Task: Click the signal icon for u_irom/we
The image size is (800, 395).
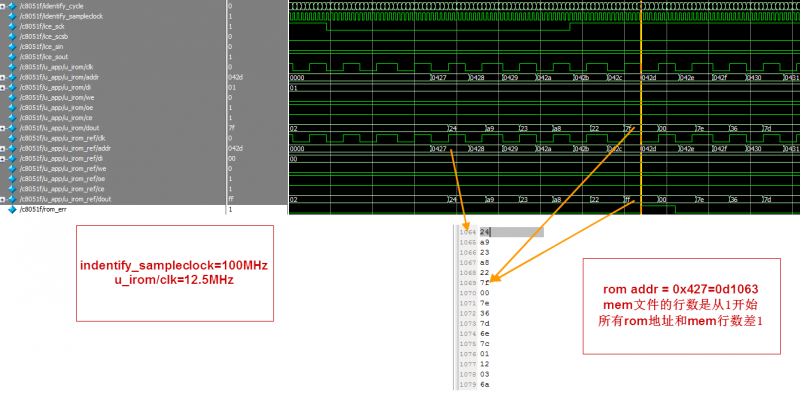Action: pos(12,97)
